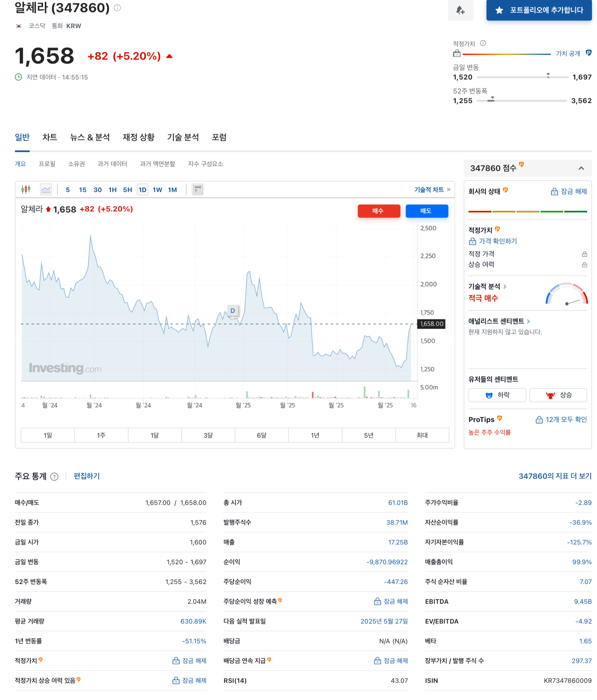Set the chart range to 최대
The image size is (597, 700).
pos(422,435)
